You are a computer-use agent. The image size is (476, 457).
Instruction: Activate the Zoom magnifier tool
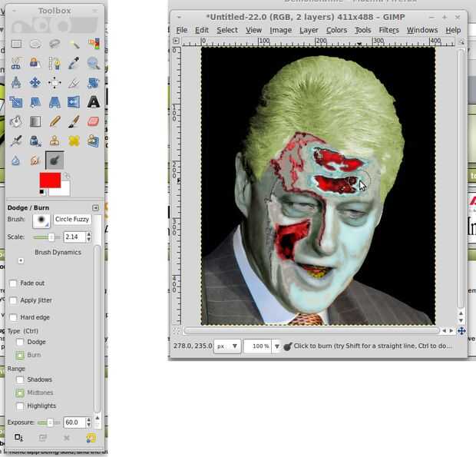coord(94,64)
